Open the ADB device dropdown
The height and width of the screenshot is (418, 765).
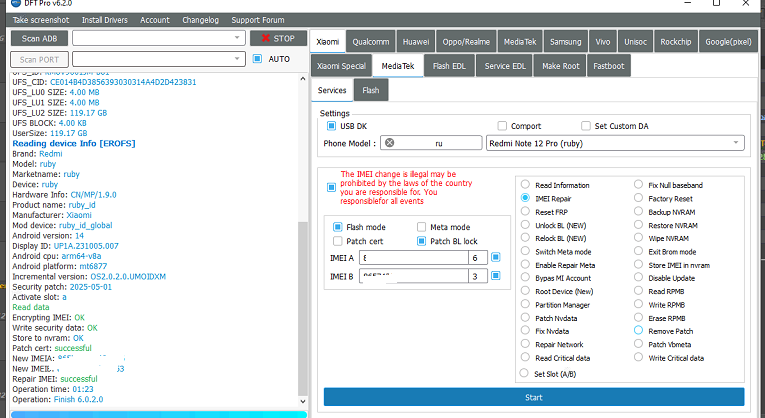coord(159,38)
